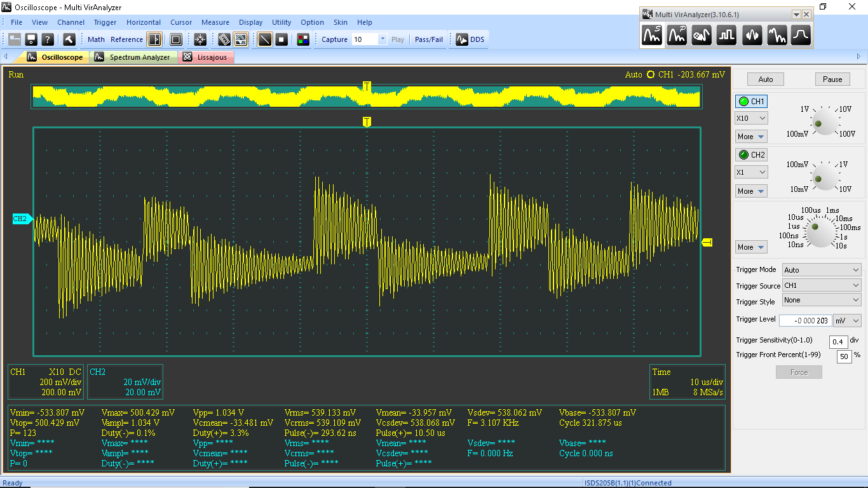Image resolution: width=868 pixels, height=488 pixels.
Task: Click the help question mark icon
Action: (47, 39)
